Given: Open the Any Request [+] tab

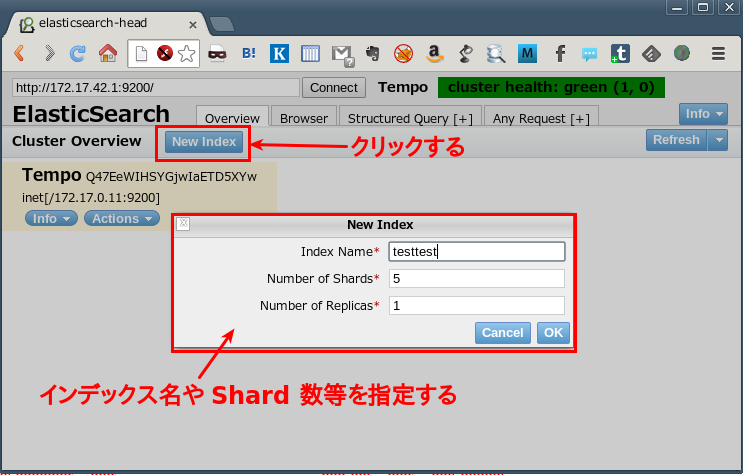Looking at the screenshot, I should point(541,117).
